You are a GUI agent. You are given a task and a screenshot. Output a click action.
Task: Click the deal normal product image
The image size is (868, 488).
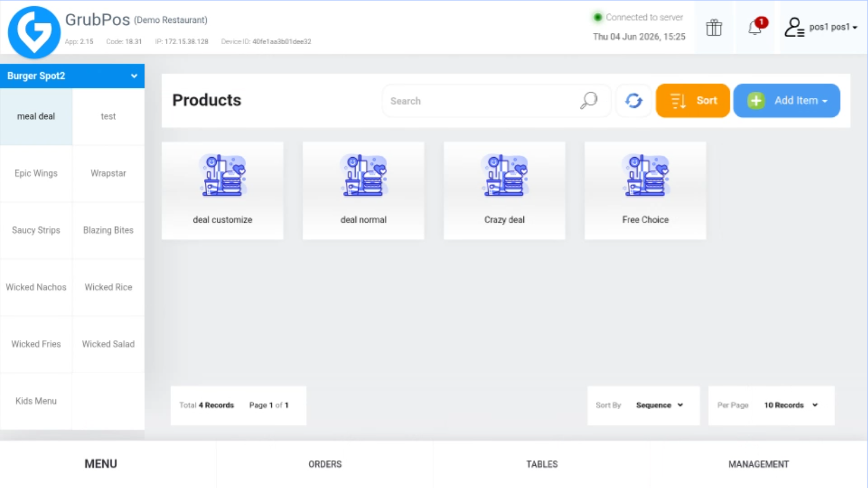[x=364, y=176]
